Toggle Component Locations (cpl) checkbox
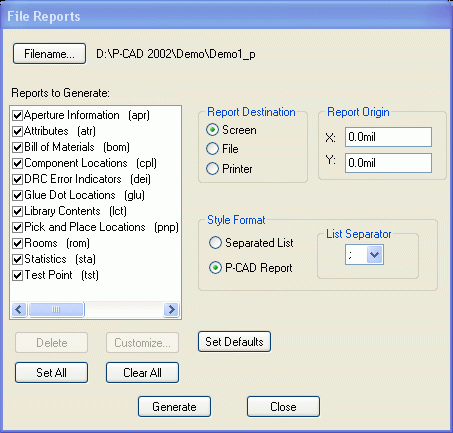The width and height of the screenshot is (453, 433). pos(17,163)
